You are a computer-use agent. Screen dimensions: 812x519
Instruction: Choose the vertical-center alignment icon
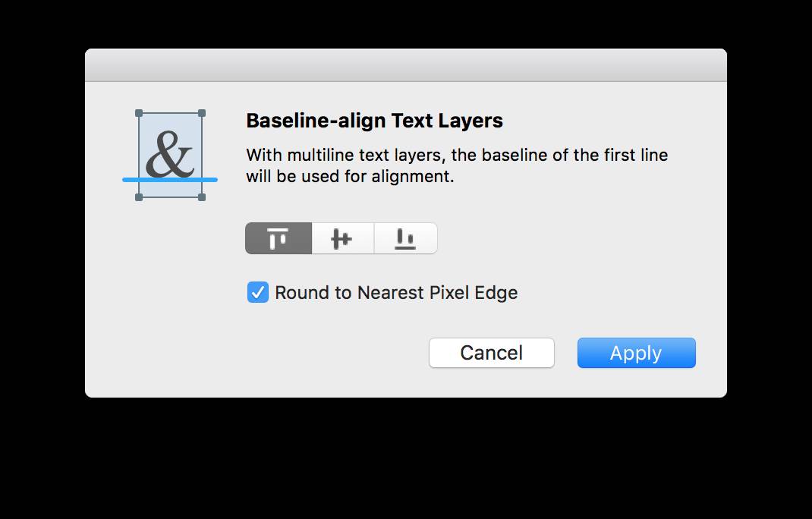tap(342, 238)
